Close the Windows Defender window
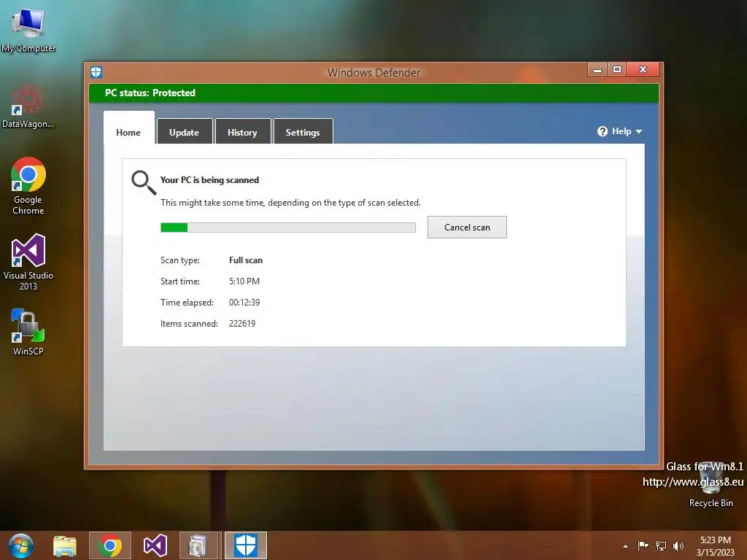The height and width of the screenshot is (560, 747). [643, 69]
